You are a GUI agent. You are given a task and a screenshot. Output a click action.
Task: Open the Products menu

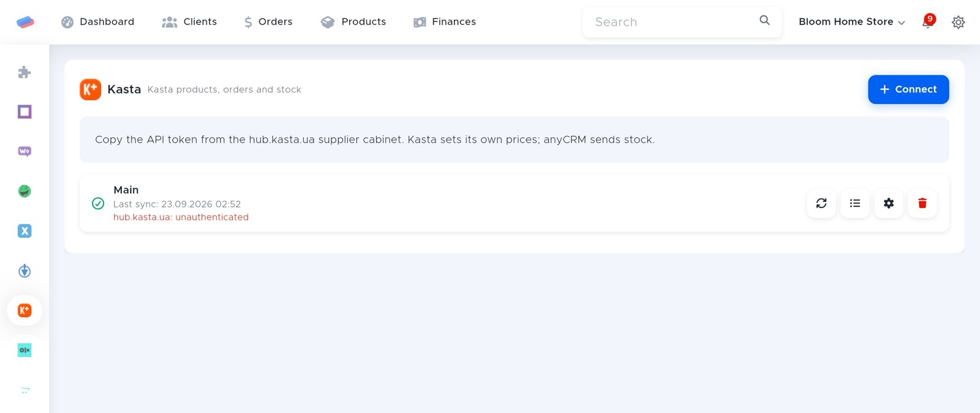point(353,22)
